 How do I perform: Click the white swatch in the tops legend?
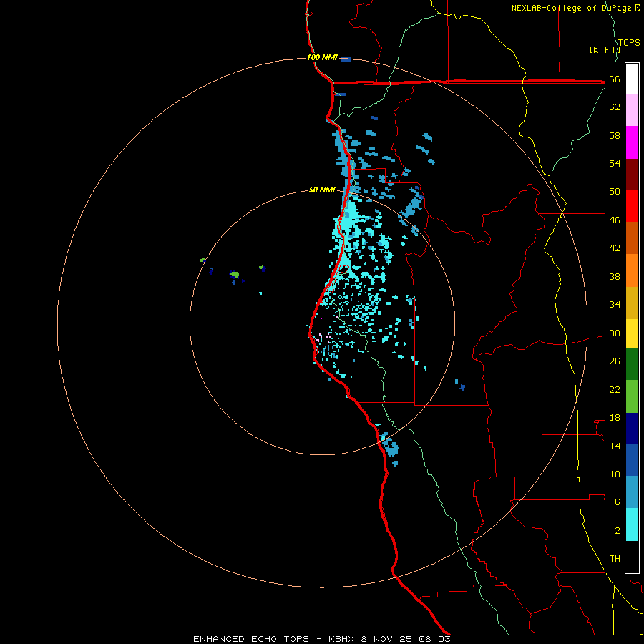coord(632,79)
